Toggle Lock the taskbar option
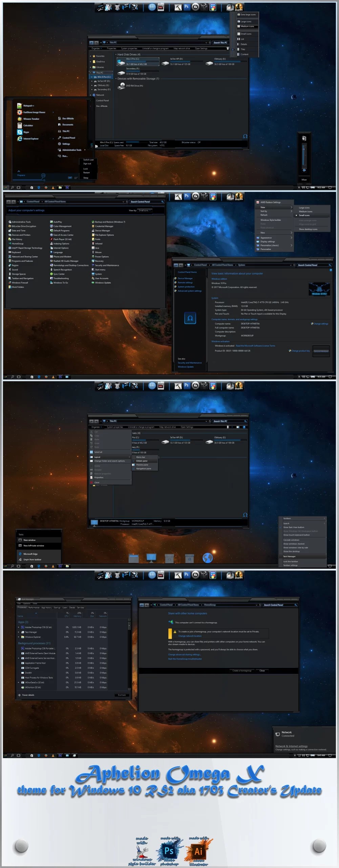 (291, 561)
